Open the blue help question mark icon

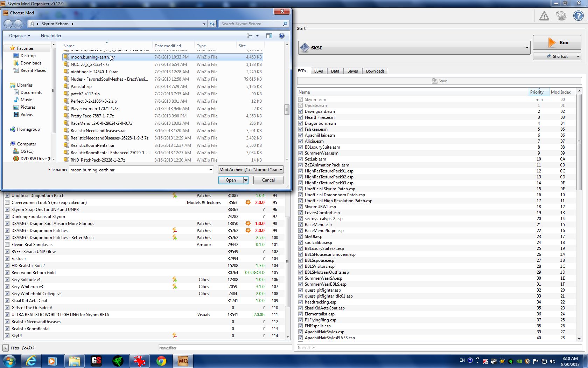(x=578, y=16)
